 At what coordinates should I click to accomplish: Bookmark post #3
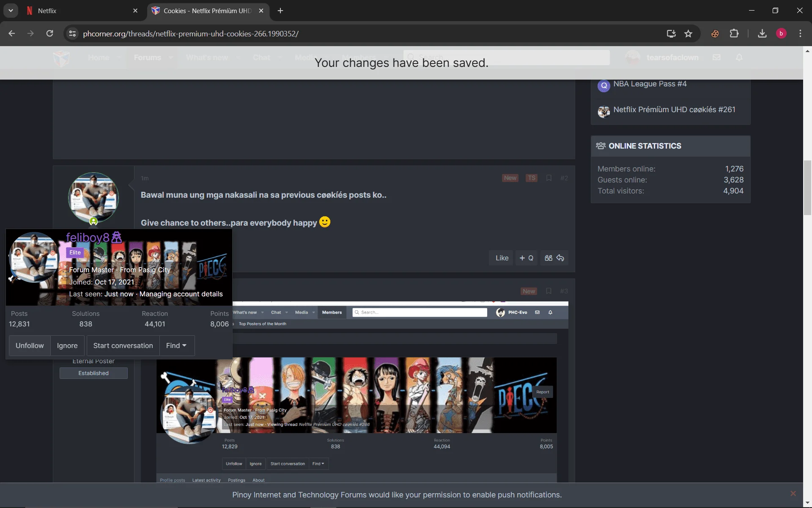[x=549, y=291]
